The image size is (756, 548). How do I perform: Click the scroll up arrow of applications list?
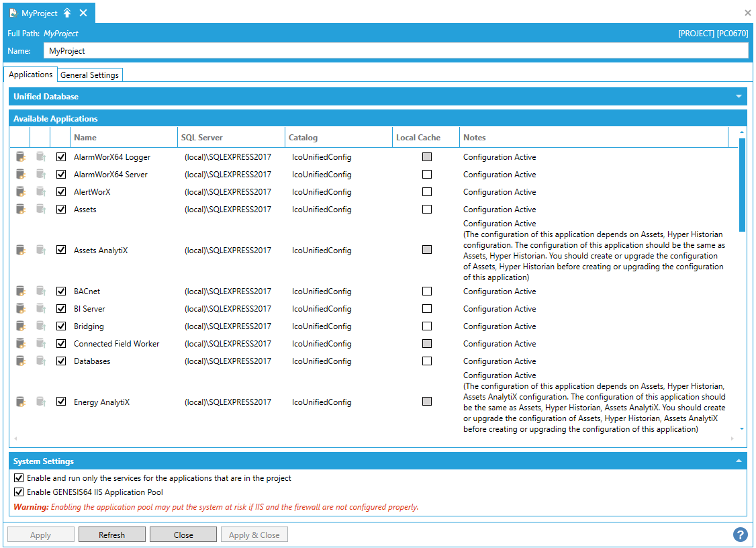coord(742,132)
